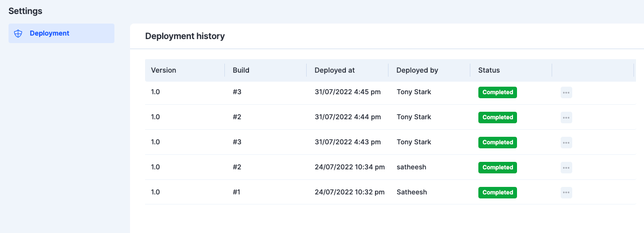Viewport: 644px width, 233px height.
Task: Open the Deployment settings menu item
Action: pos(49,34)
